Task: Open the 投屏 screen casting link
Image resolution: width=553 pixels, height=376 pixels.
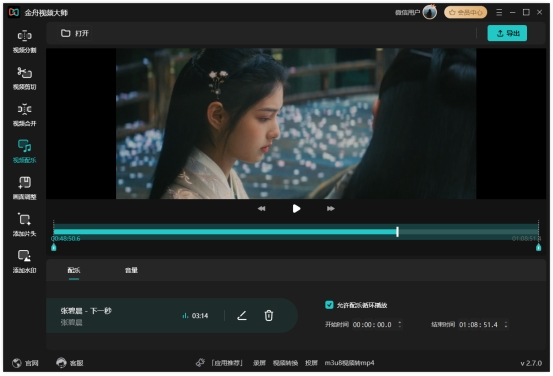Action: click(311, 363)
